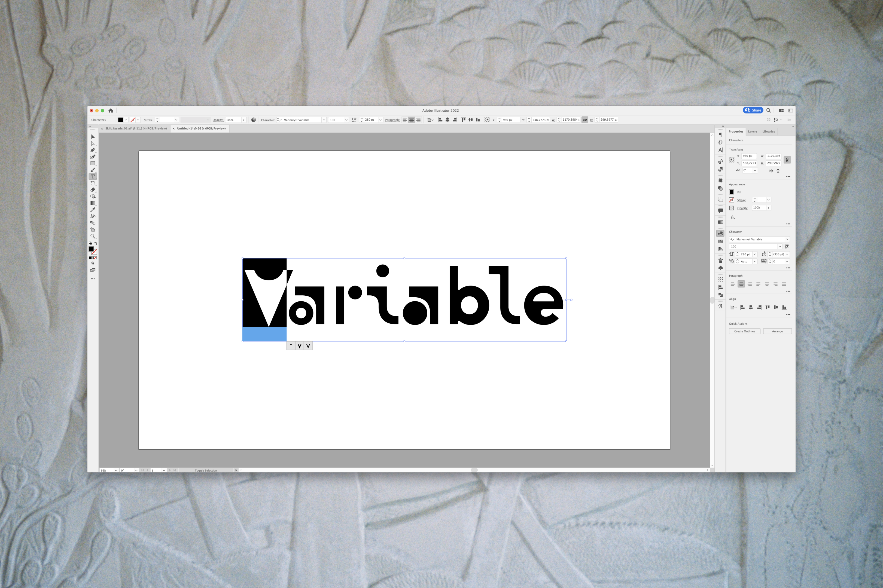The width and height of the screenshot is (883, 588).
Task: Click the Share button
Action: (753, 110)
